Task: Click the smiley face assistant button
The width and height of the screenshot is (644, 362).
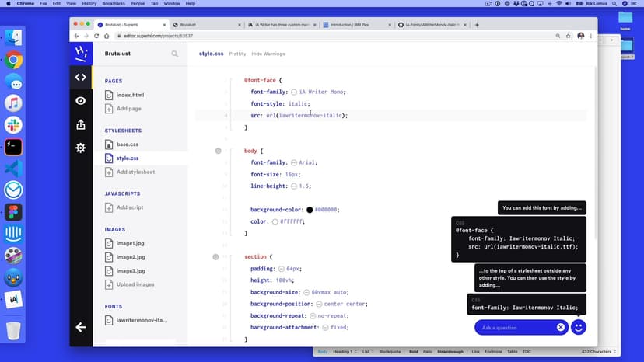Action: 578,327
